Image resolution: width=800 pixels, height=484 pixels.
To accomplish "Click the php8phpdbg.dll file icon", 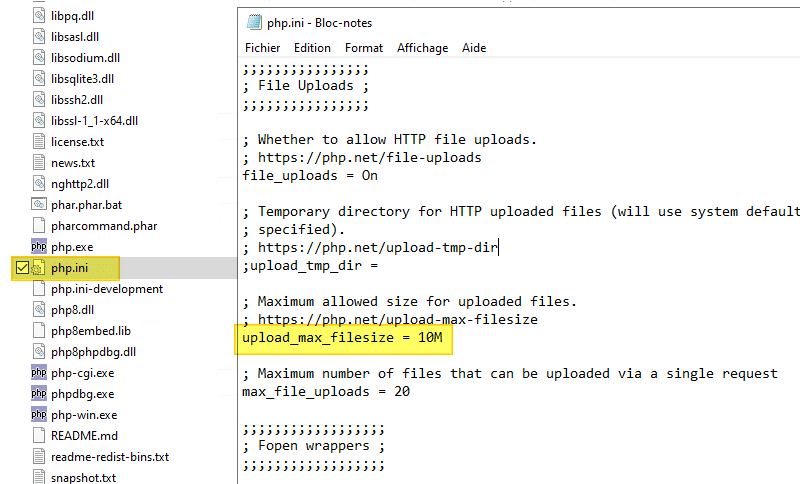I will tap(39, 351).
